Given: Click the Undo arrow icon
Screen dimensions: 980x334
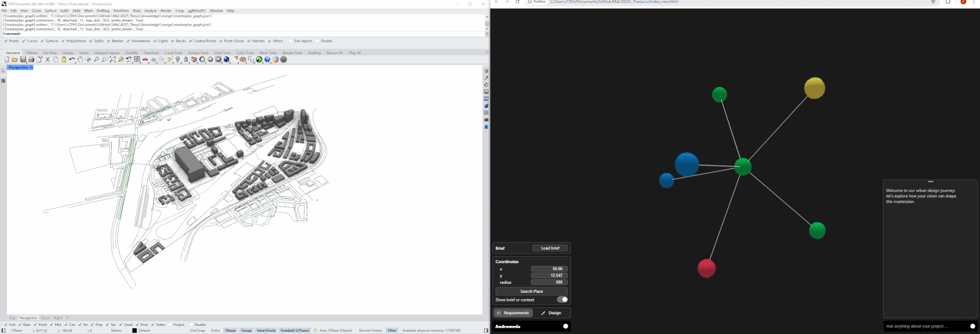Looking at the screenshot, I should (72, 59).
